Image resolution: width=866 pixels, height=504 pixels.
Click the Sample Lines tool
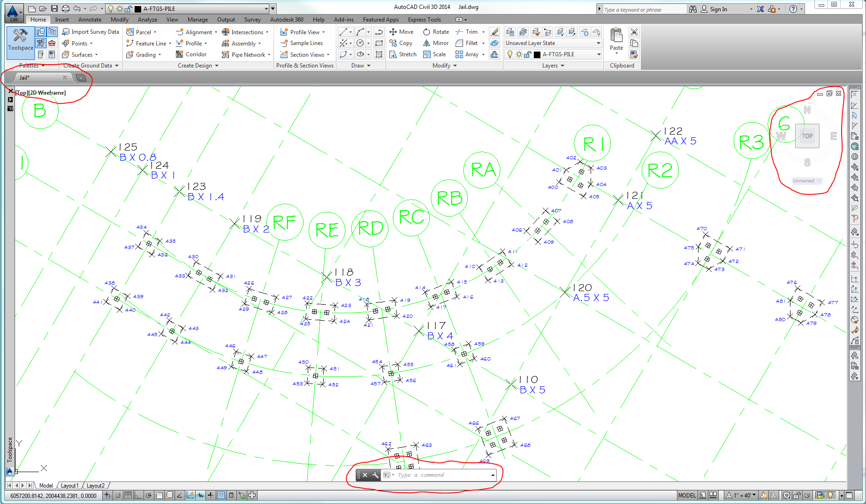[301, 43]
